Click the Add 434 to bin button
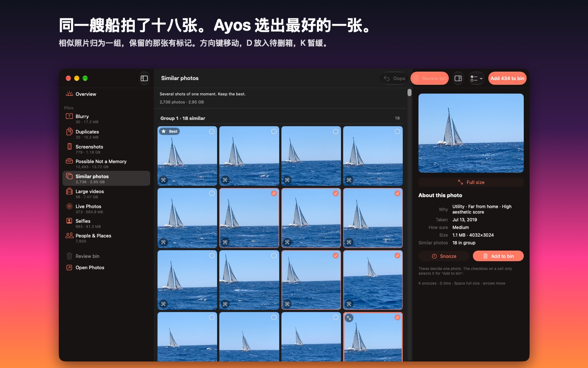Image resolution: width=588 pixels, height=368 pixels. (507, 78)
